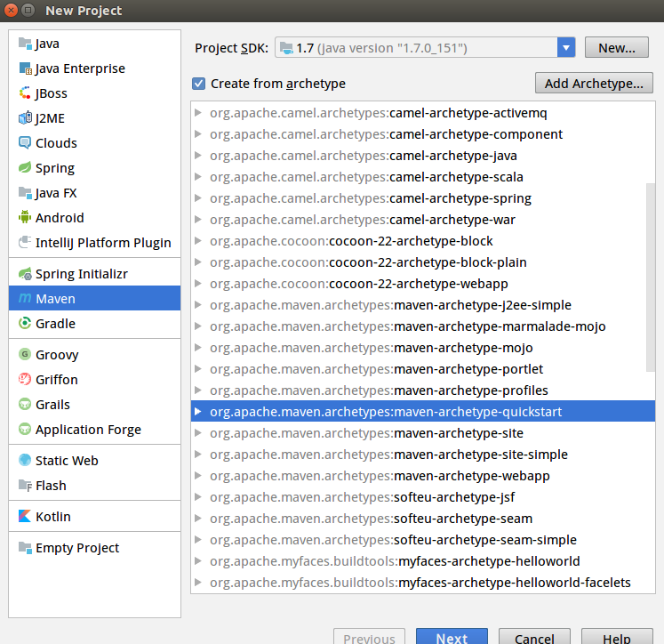Pick the JBoss icon in sidebar
This screenshot has width=664, height=644.
(x=25, y=93)
